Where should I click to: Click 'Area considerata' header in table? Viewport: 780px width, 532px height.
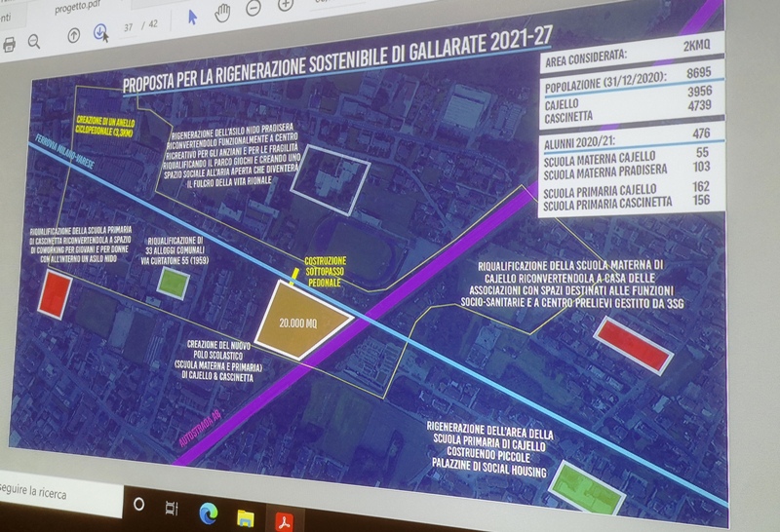pos(586,58)
